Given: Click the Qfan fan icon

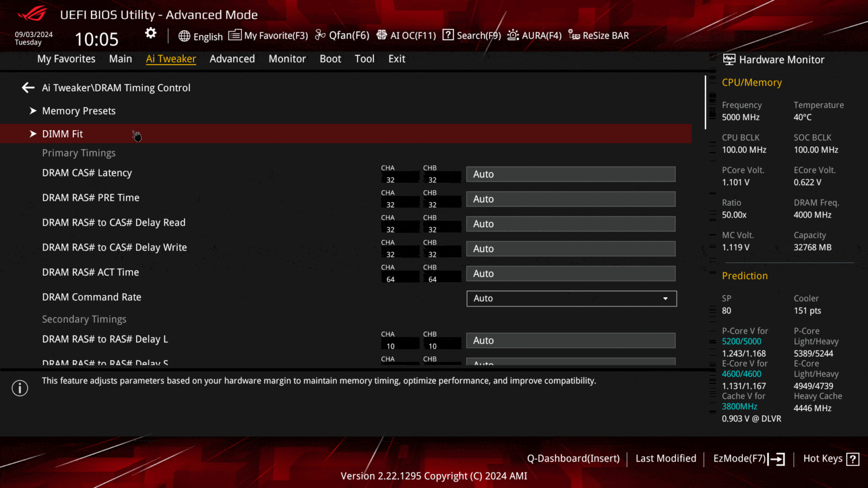Looking at the screenshot, I should pos(321,35).
